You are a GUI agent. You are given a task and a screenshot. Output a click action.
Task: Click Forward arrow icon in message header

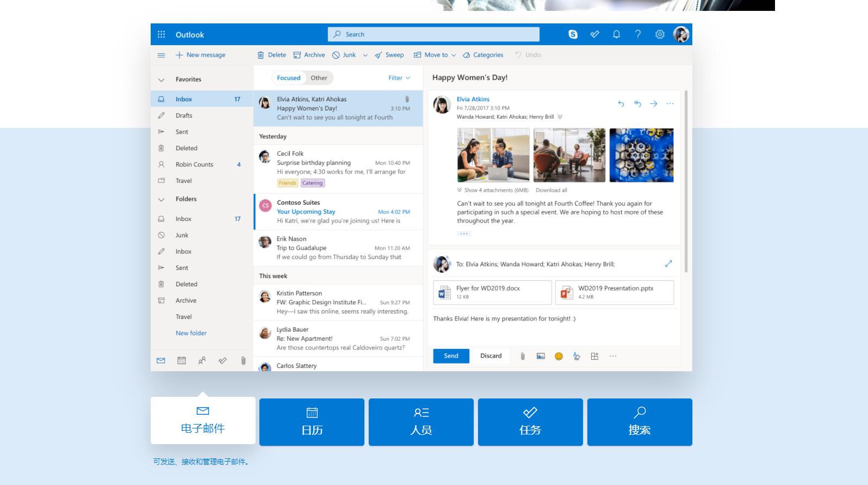(654, 103)
